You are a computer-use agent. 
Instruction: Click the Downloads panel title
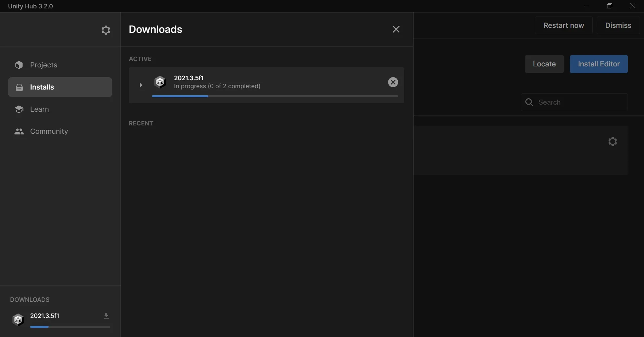tap(156, 30)
